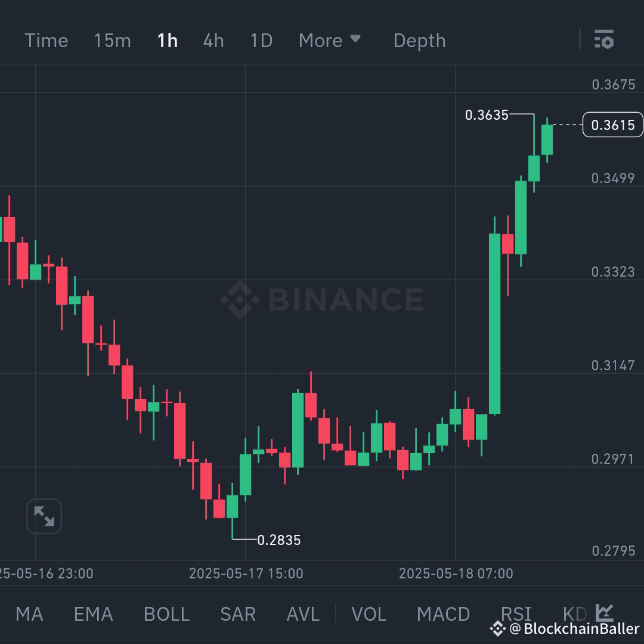This screenshot has width=644, height=644.
Task: Expand the chart using the fullscreen arrows icon
Action: click(x=44, y=516)
